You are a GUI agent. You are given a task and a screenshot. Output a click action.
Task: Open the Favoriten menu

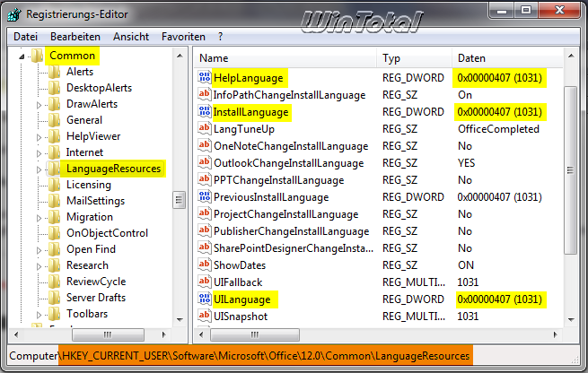183,37
